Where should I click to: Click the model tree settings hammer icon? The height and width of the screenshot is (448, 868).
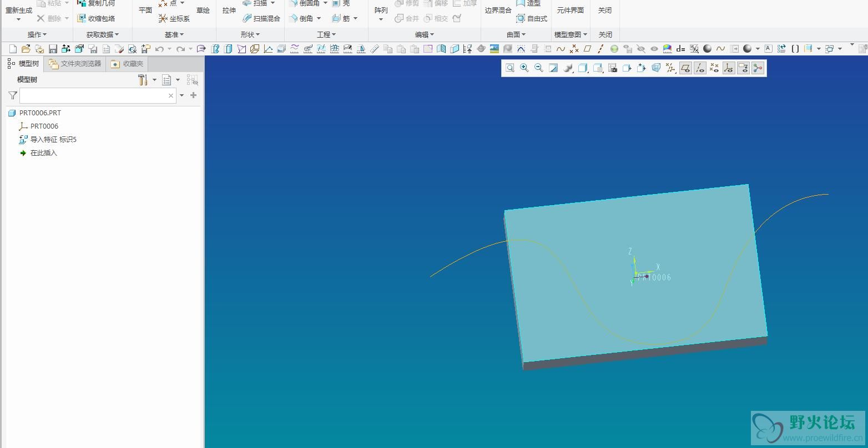(143, 80)
